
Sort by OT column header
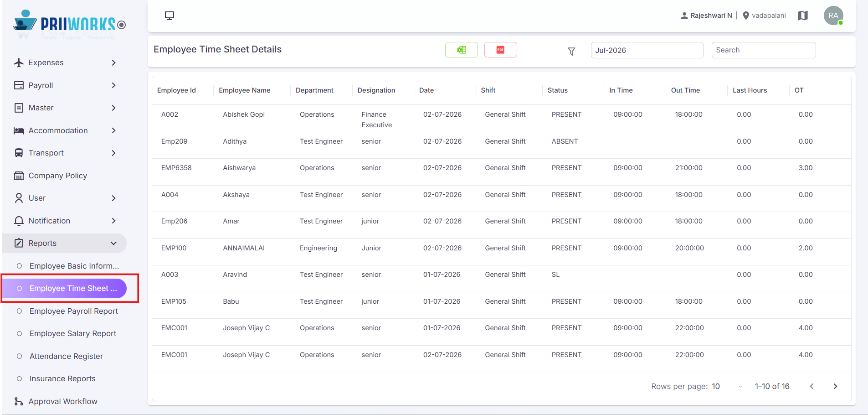799,90
